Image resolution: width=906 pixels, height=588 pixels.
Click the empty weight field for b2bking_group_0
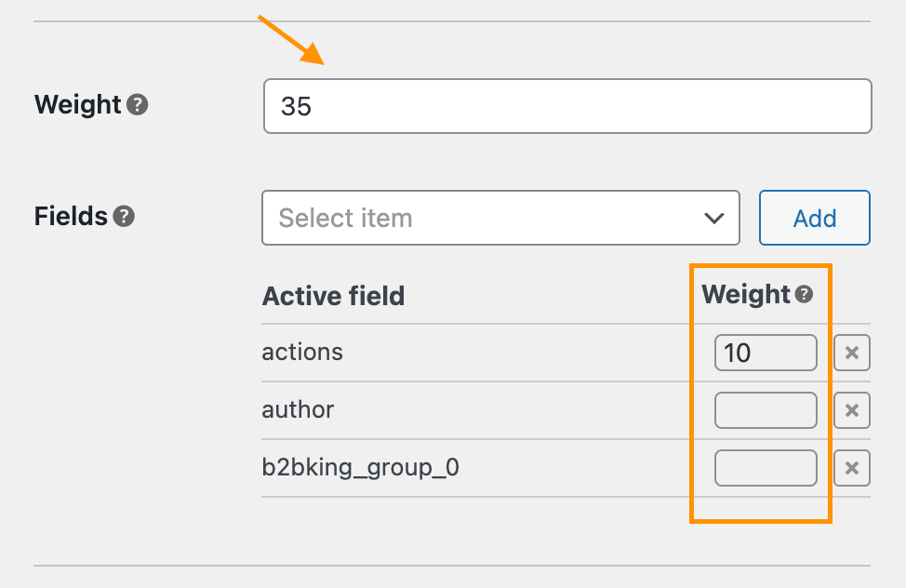click(766, 468)
